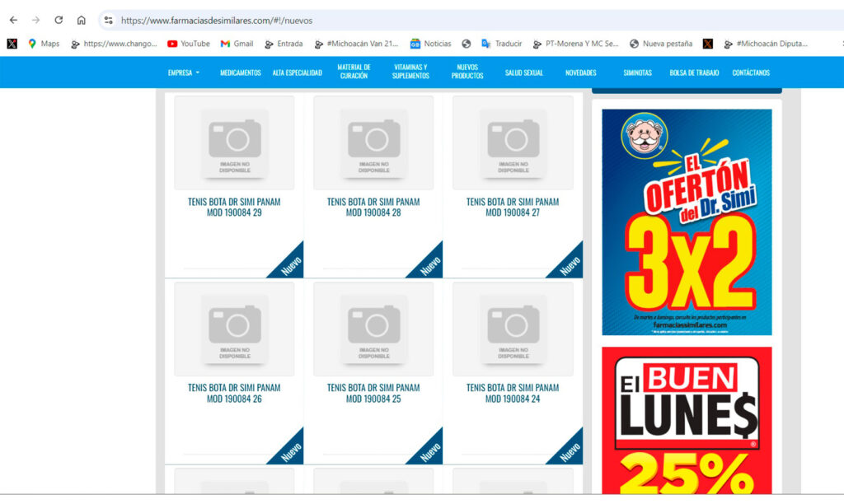This screenshot has width=844, height=504.
Task: Open the Traducir bookmark
Action: [502, 44]
